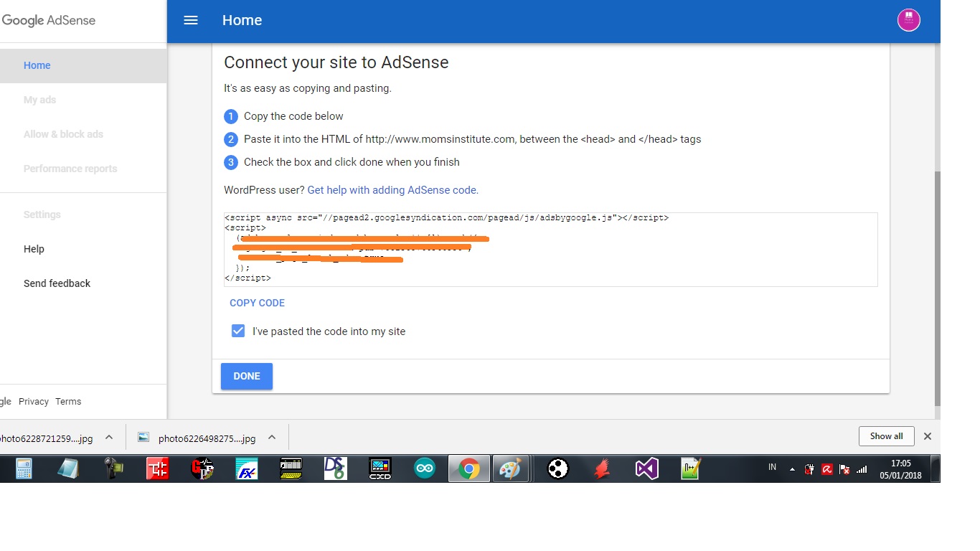Select Settings in the AdSense sidebar
The width and height of the screenshot is (980, 551).
tap(42, 214)
